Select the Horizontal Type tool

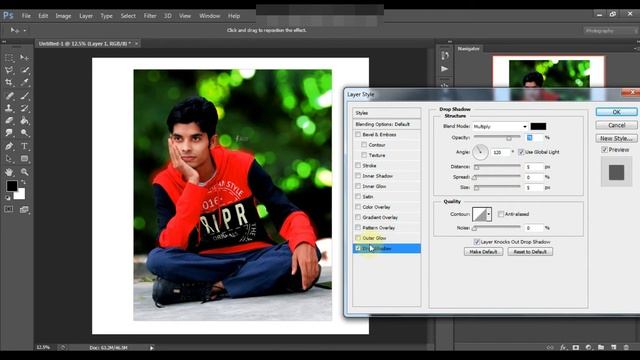tap(24, 146)
